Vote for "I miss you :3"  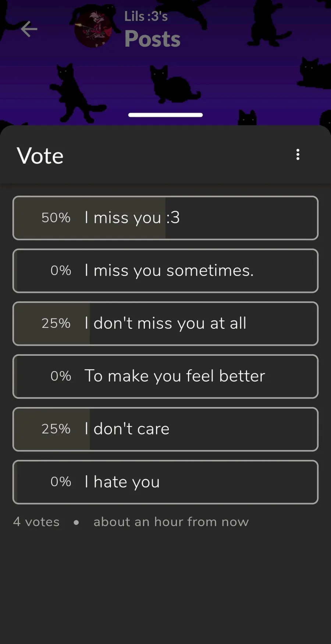point(165,218)
